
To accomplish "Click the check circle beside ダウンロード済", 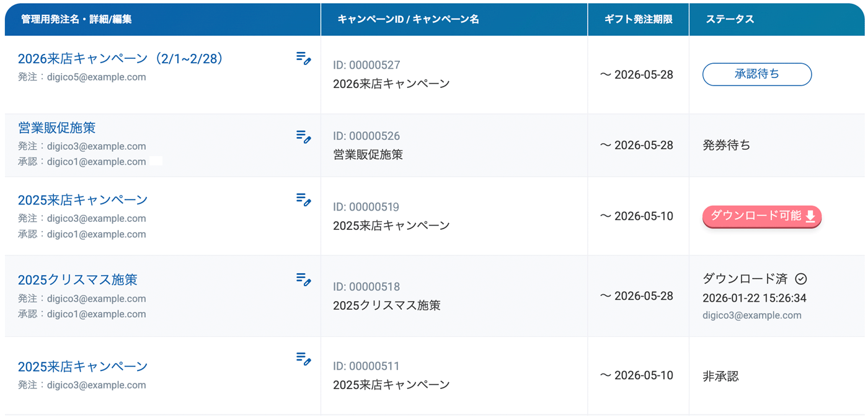I will (x=801, y=279).
